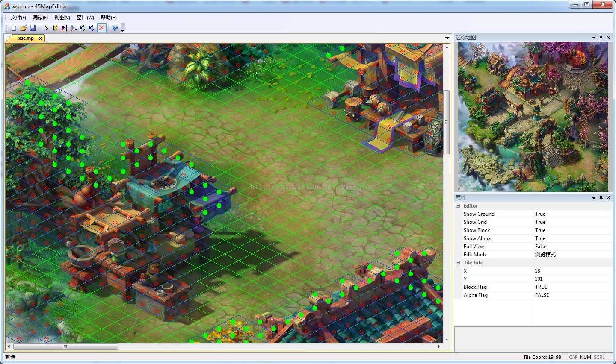Click the property description box at panel bottom
The image size is (616, 364).
pyautogui.click(x=533, y=339)
